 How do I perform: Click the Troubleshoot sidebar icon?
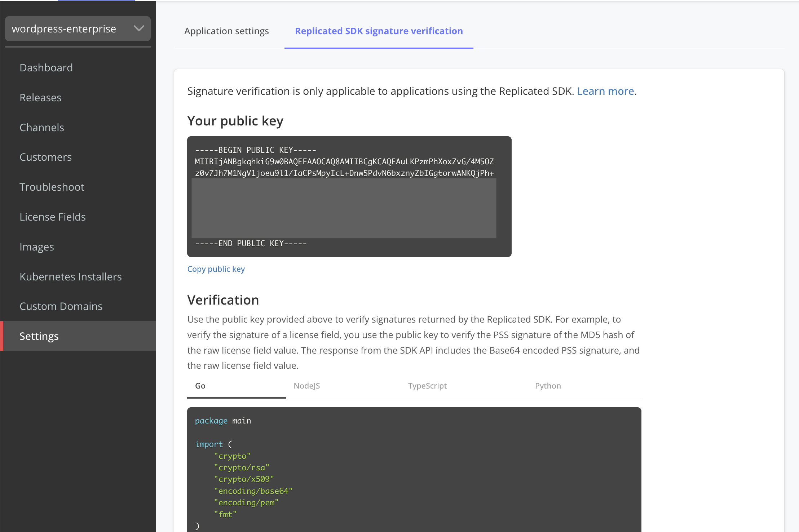(52, 187)
